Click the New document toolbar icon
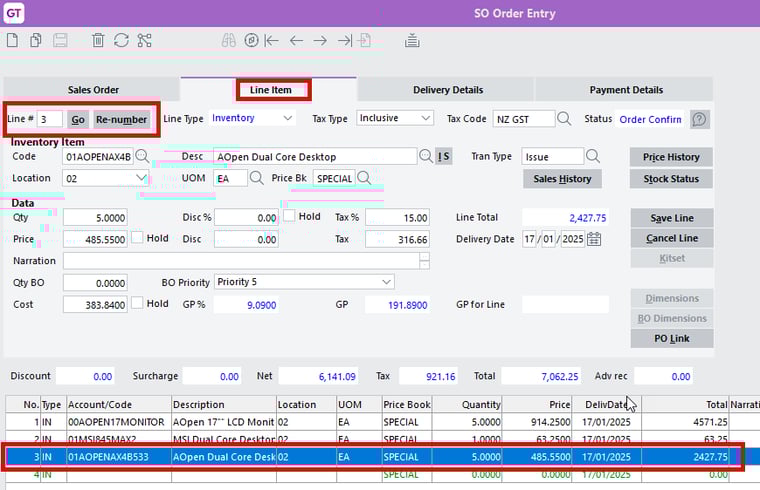Image resolution: width=760 pixels, height=490 pixels. pos(12,41)
